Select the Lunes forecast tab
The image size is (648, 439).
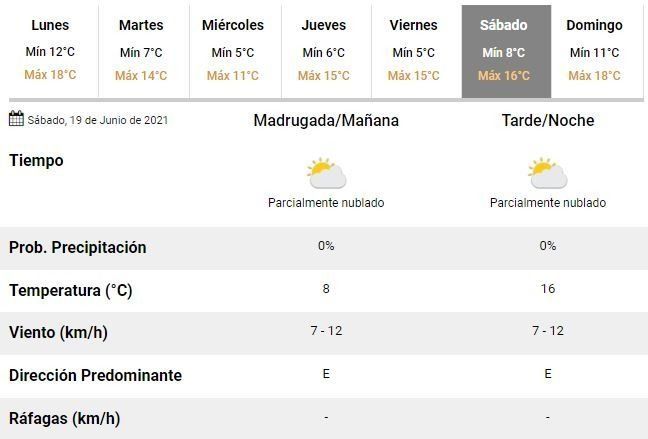(x=50, y=50)
